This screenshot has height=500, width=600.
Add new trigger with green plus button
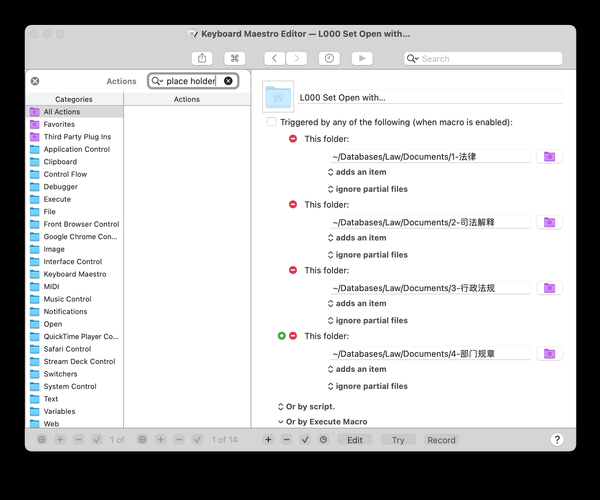click(282, 336)
